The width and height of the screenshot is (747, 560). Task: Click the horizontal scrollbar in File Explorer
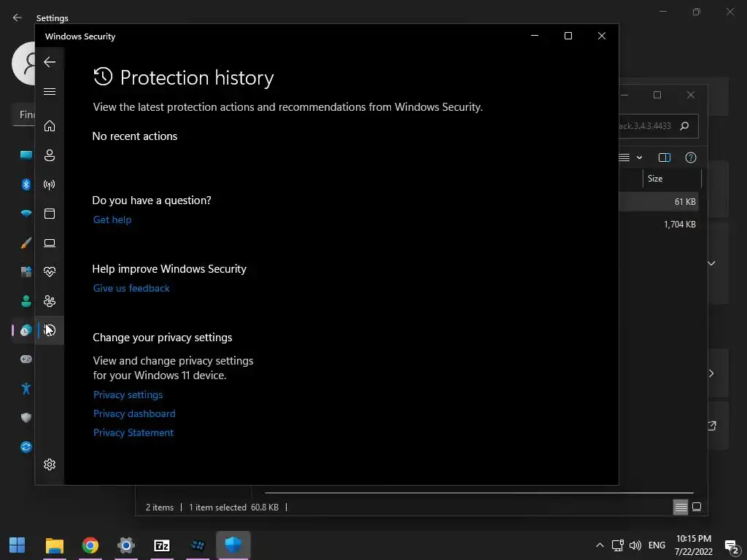[x=479, y=493]
